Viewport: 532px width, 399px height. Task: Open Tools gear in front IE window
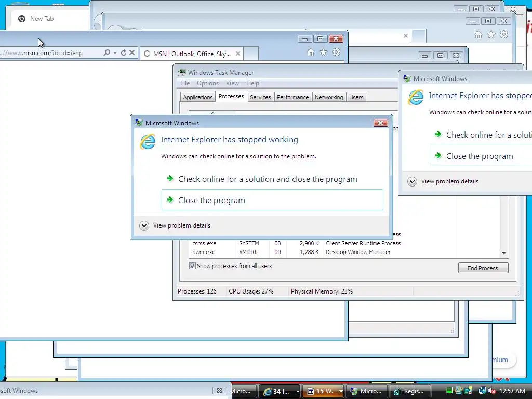[x=336, y=52]
